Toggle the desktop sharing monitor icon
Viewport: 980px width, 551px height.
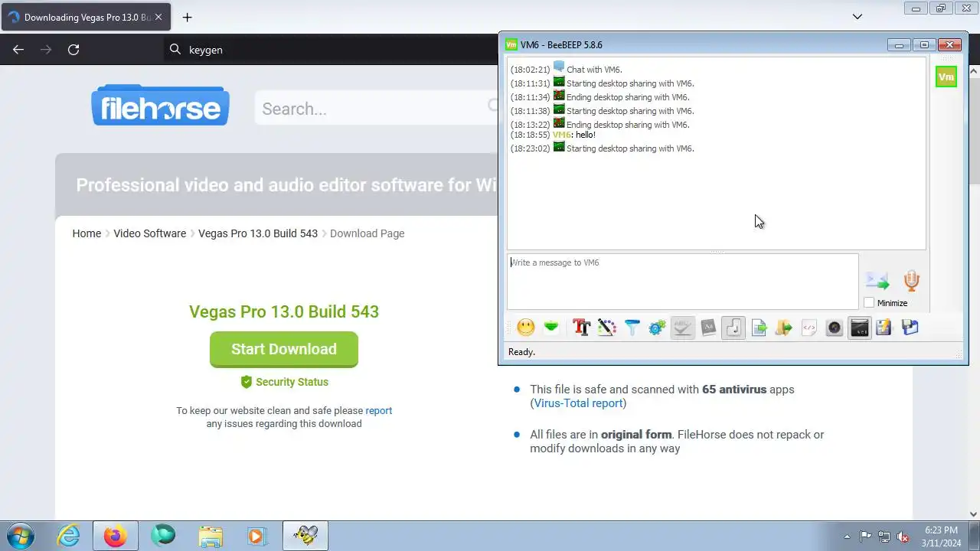coord(860,328)
